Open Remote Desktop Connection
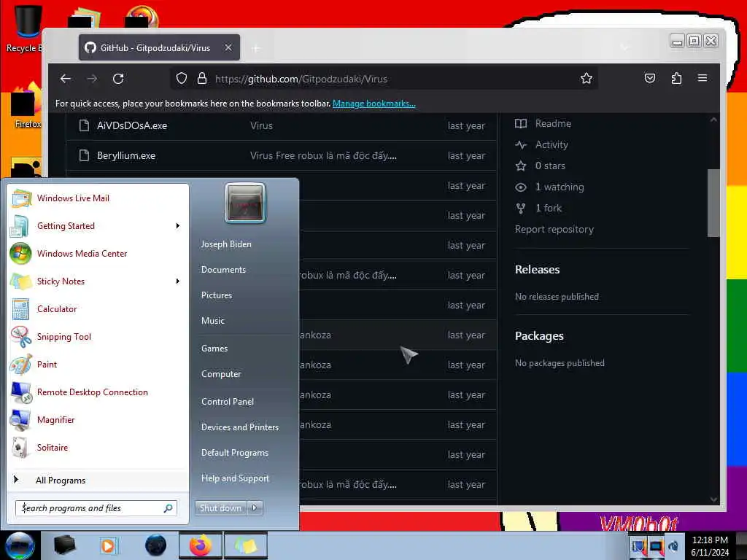This screenshot has height=560, width=747. [98, 392]
